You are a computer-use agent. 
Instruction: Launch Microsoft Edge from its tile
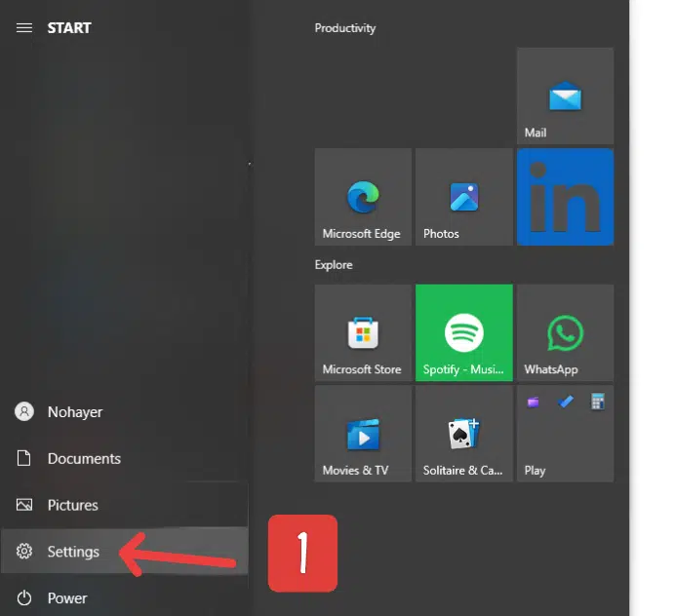363,197
